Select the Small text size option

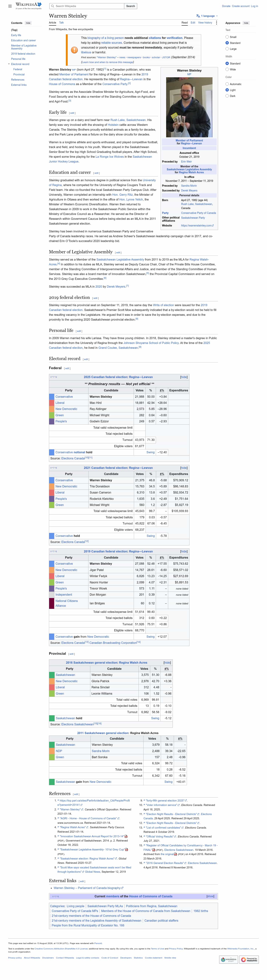(227, 37)
